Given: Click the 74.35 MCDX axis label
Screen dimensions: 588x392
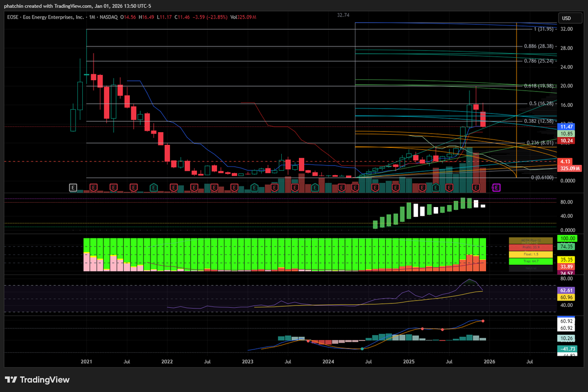Looking at the screenshot, I should [566, 247].
